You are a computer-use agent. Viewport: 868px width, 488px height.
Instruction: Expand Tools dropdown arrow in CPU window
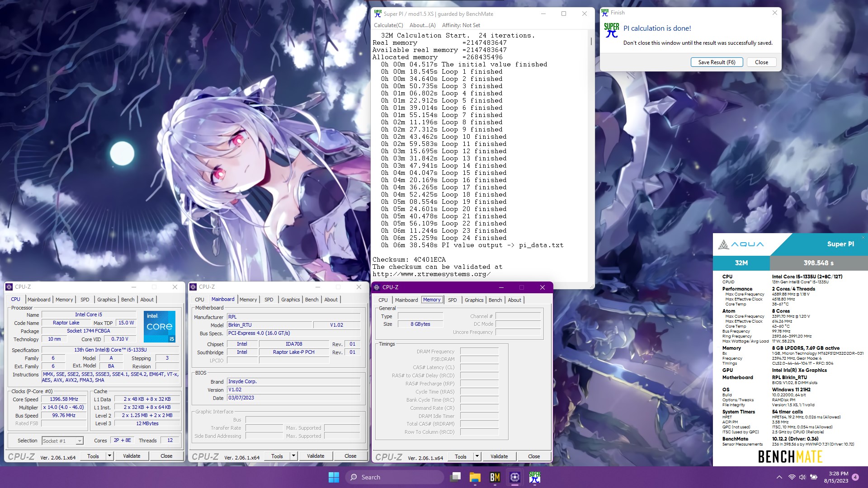pyautogui.click(x=109, y=456)
